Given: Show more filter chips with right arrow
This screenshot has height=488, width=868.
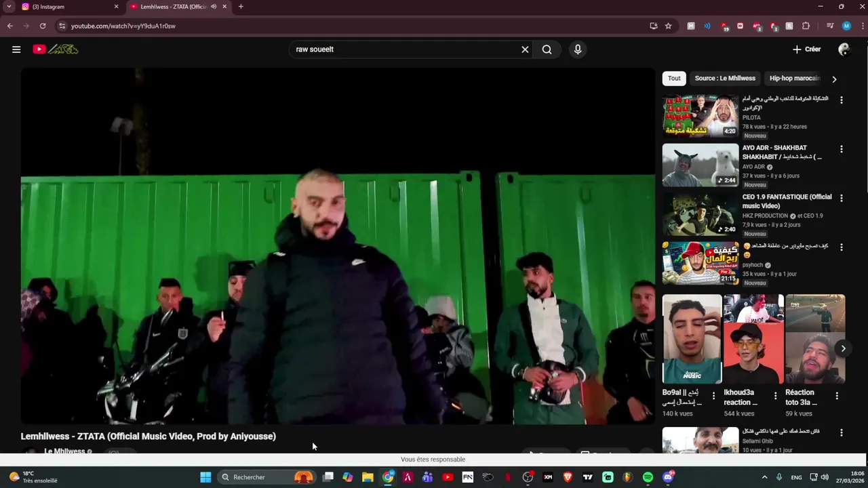Looking at the screenshot, I should 834,79.
